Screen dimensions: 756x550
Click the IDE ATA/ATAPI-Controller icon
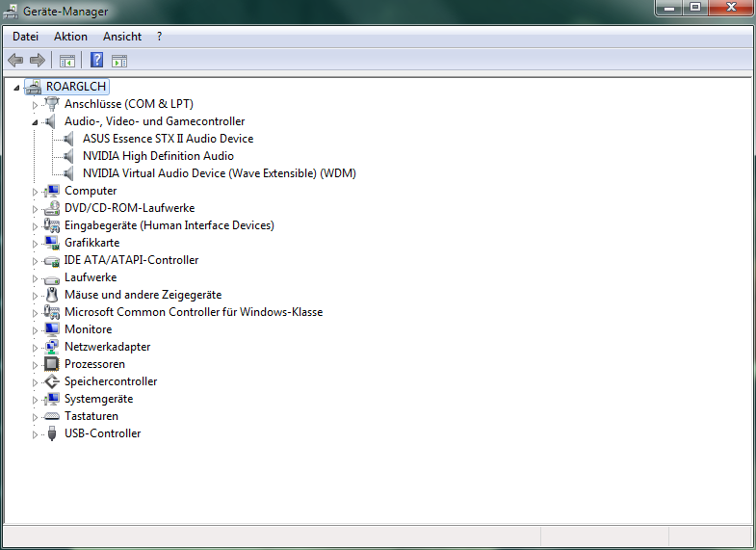tap(51, 261)
